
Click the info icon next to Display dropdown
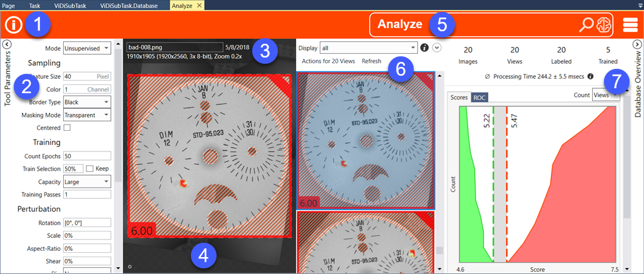click(x=424, y=48)
